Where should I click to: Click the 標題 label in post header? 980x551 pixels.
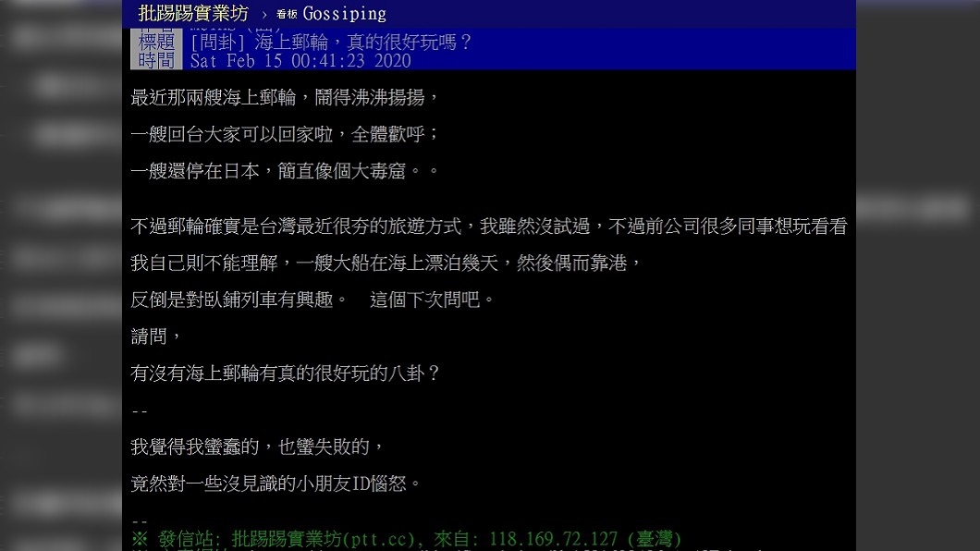[x=156, y=42]
